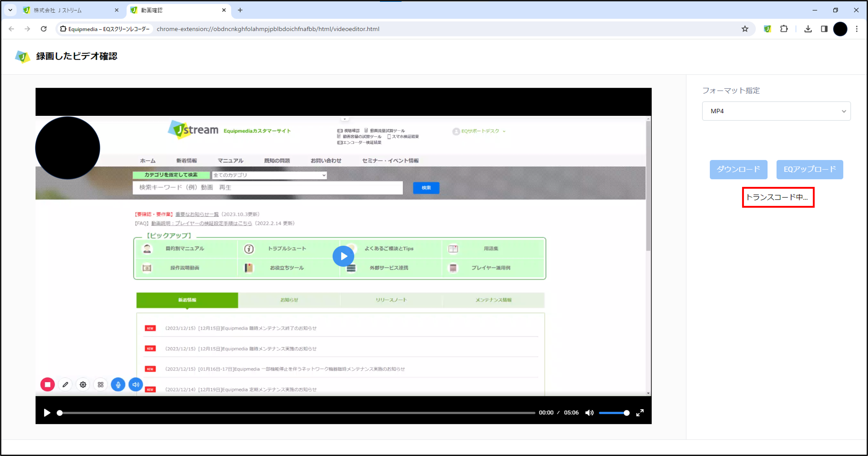Screen dimensions: 868x456
Task: Click the ダウンロード button
Action: pyautogui.click(x=738, y=169)
